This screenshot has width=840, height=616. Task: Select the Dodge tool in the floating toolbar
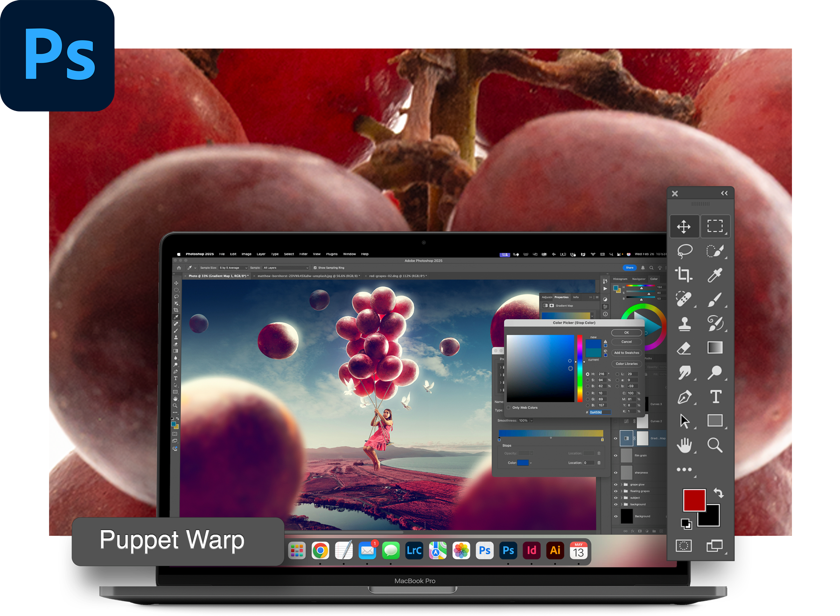tap(715, 372)
